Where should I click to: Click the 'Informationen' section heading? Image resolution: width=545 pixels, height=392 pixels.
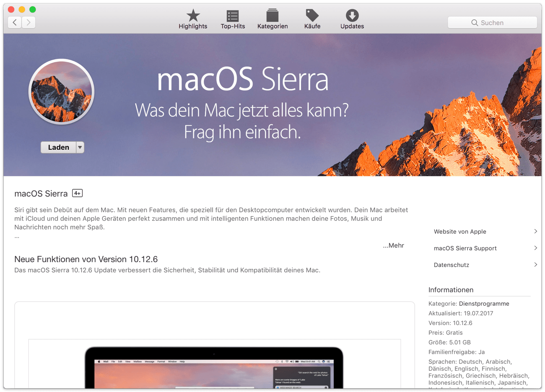click(x=451, y=290)
